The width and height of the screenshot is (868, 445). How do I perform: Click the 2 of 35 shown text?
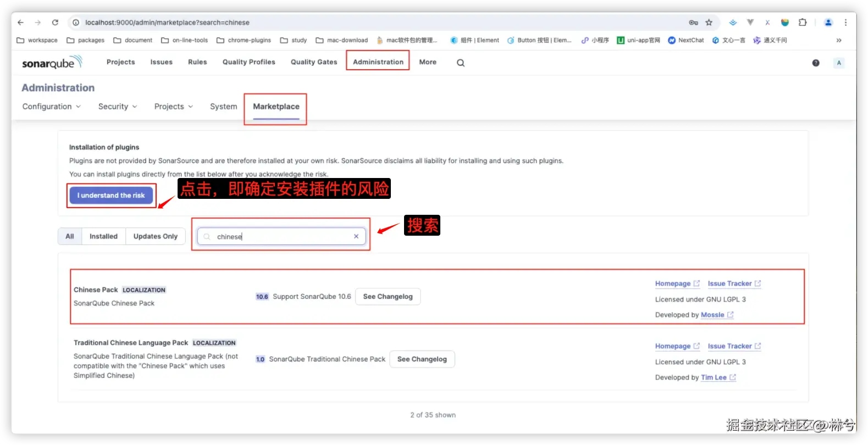[x=433, y=415]
